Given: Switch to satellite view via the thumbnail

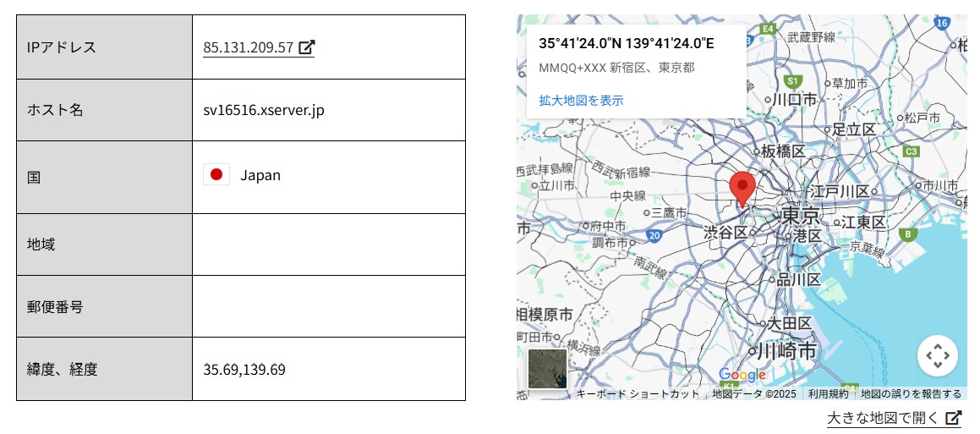Looking at the screenshot, I should 547,368.
